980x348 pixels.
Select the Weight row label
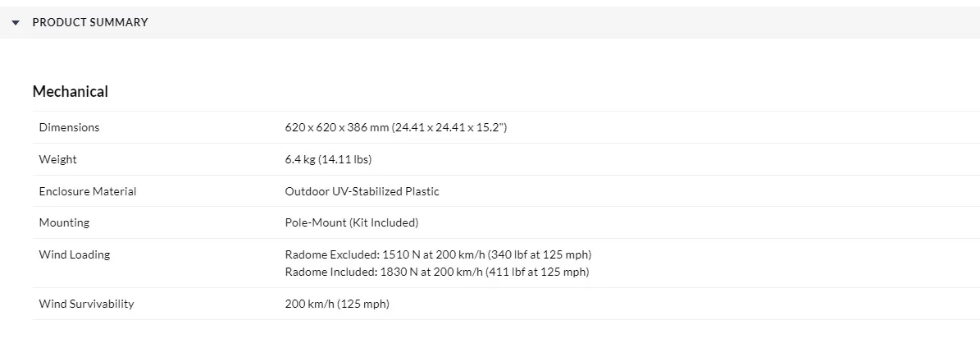tap(57, 159)
